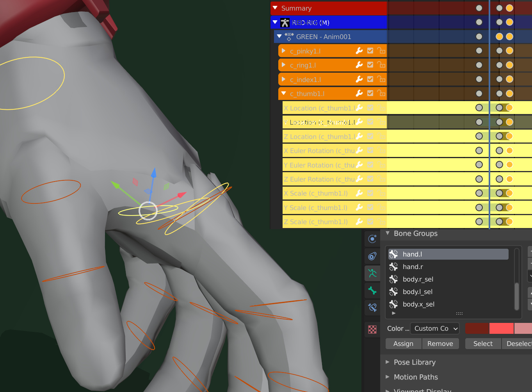The height and width of the screenshot is (392, 532).
Task: Click bone group icon beside hand.r
Action: click(x=393, y=267)
